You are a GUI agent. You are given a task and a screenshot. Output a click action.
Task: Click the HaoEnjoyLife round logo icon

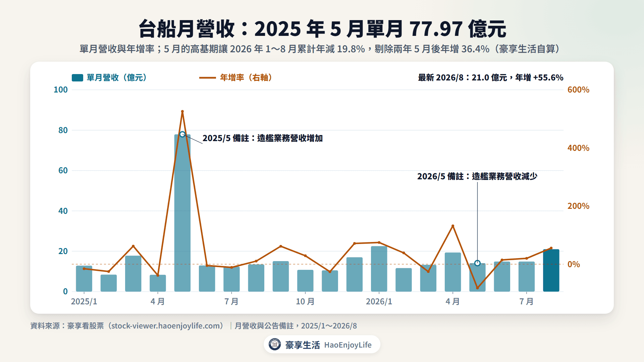point(275,344)
